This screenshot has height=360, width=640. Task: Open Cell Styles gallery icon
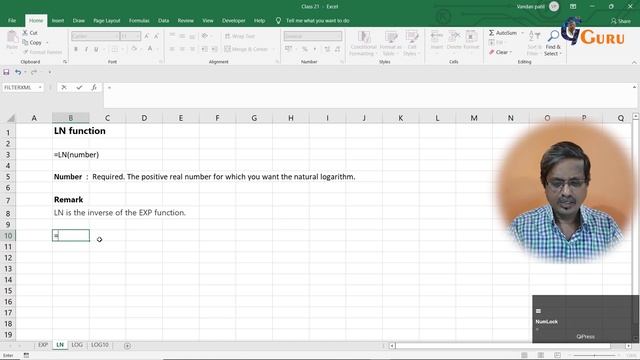(411, 37)
